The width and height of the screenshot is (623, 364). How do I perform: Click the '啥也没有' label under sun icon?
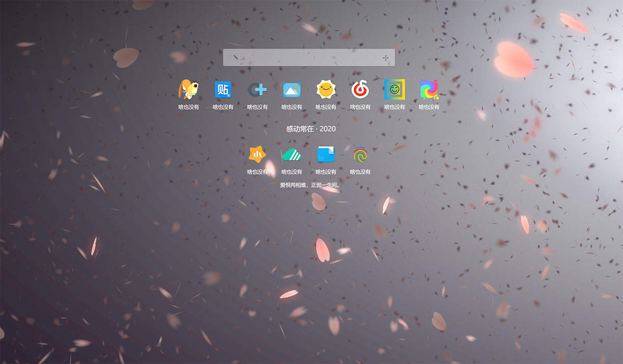point(326,107)
